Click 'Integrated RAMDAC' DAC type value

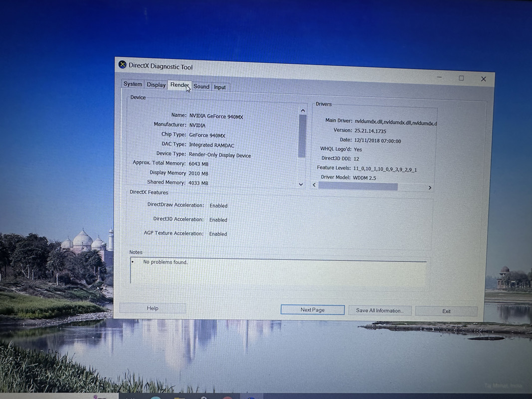click(211, 145)
